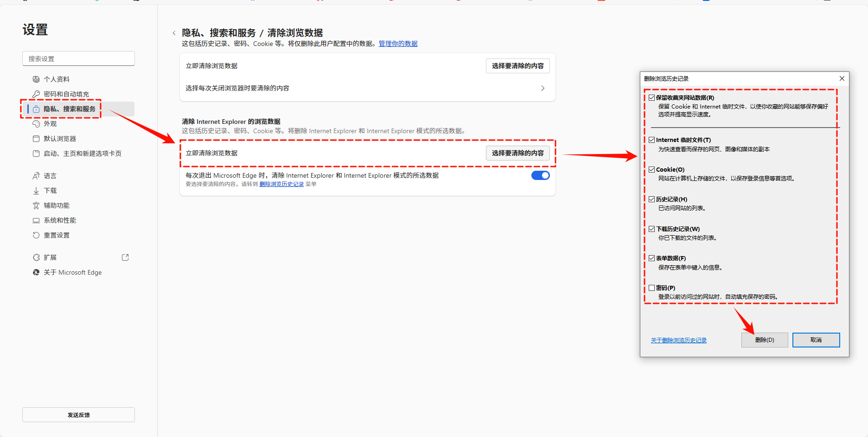Click the back arrow beside 隐私、搜索和服务
This screenshot has height=437, width=868.
coord(174,33)
